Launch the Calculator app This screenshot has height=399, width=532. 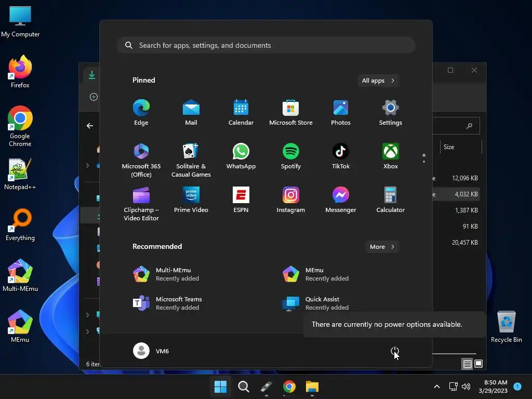pyautogui.click(x=391, y=200)
